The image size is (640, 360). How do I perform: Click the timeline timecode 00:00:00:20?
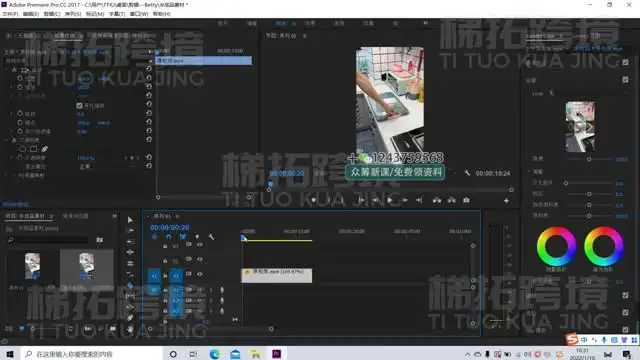[x=169, y=227]
